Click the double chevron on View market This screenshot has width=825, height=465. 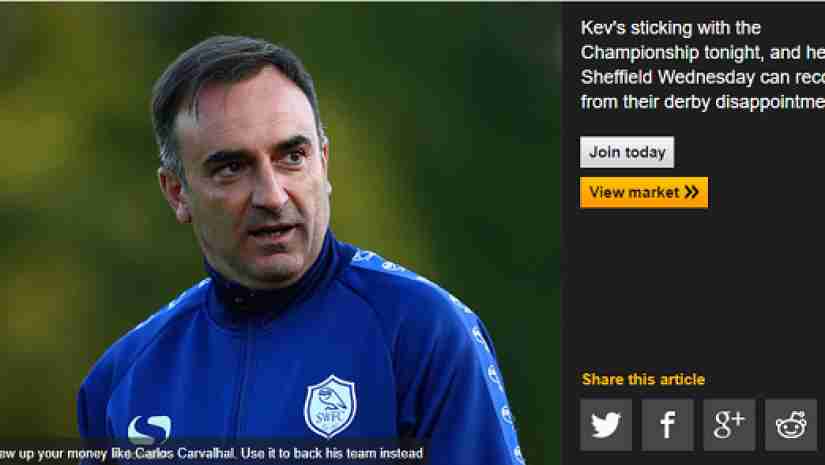click(691, 193)
